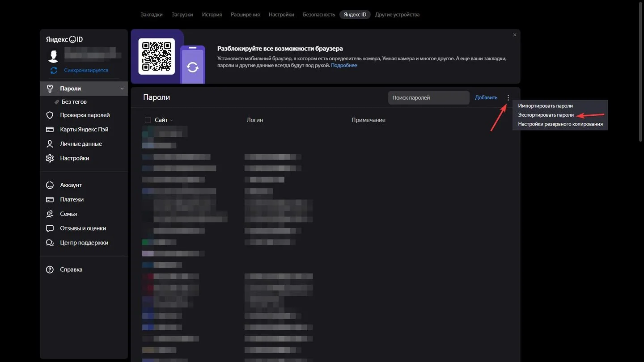Click the profile avatar in the sidebar

54,56
